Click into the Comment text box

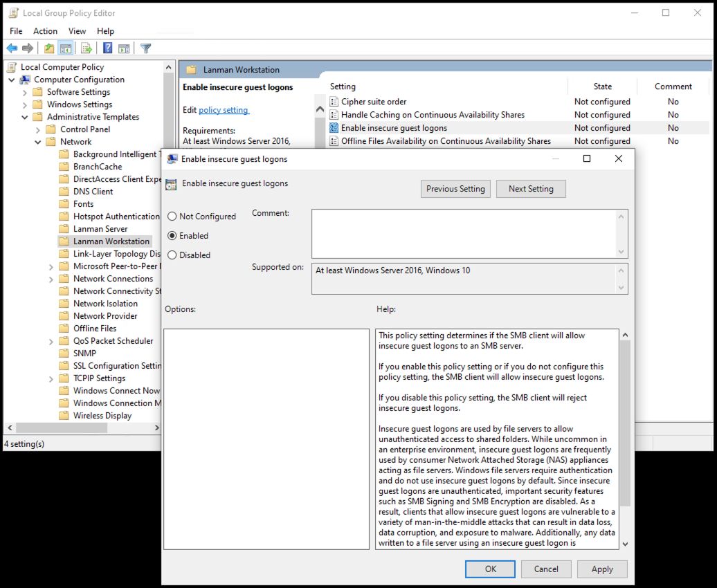pos(470,234)
